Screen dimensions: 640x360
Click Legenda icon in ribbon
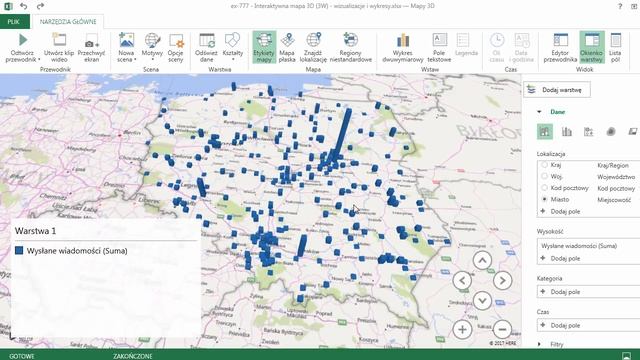coord(463,40)
